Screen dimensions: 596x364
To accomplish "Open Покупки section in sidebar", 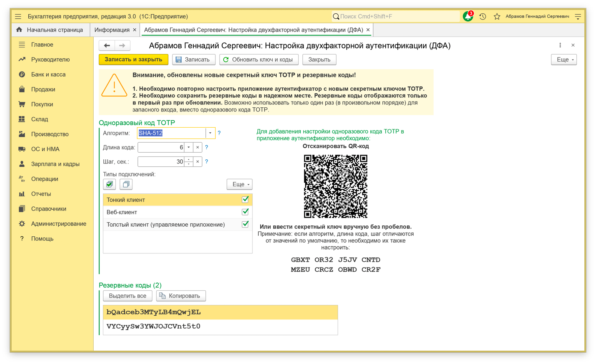I will click(x=42, y=104).
